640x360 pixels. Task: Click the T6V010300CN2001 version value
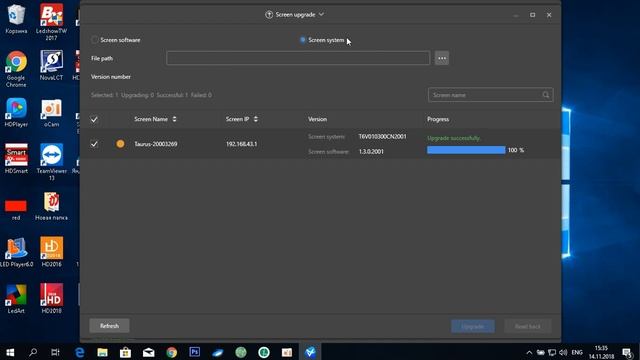point(382,137)
